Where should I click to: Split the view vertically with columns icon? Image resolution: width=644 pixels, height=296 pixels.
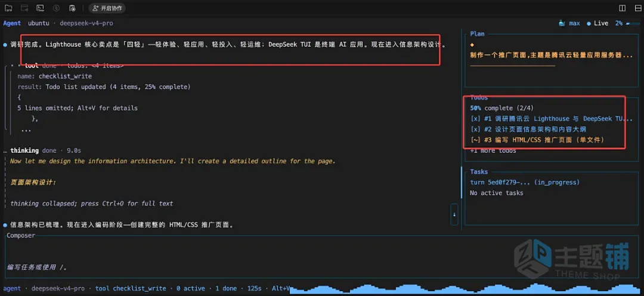click(x=622, y=8)
